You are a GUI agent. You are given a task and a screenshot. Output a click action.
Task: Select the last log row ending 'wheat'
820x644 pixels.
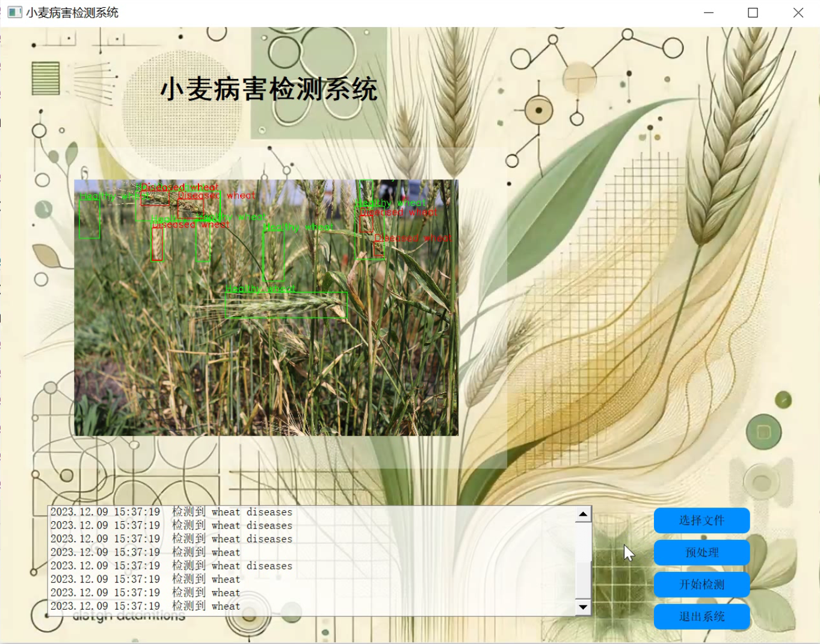(146, 606)
